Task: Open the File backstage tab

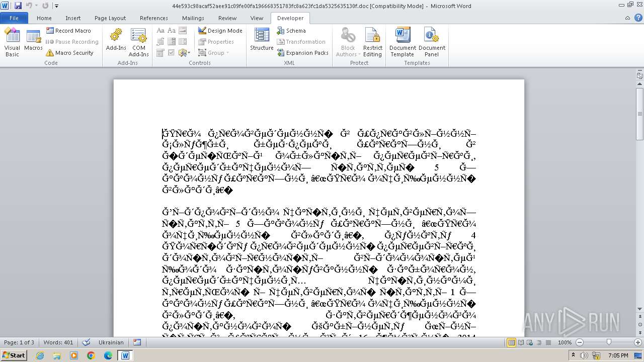Action: (14, 18)
